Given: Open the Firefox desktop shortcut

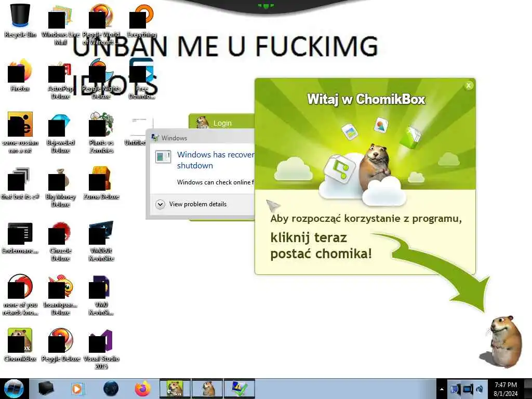Looking at the screenshot, I should coord(20,75).
